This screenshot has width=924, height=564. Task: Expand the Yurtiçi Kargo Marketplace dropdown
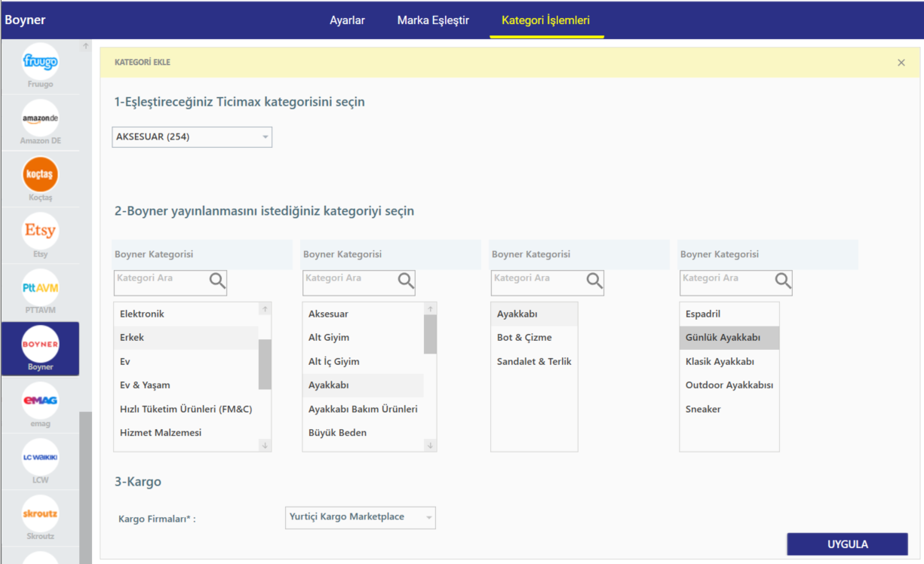pyautogui.click(x=361, y=517)
